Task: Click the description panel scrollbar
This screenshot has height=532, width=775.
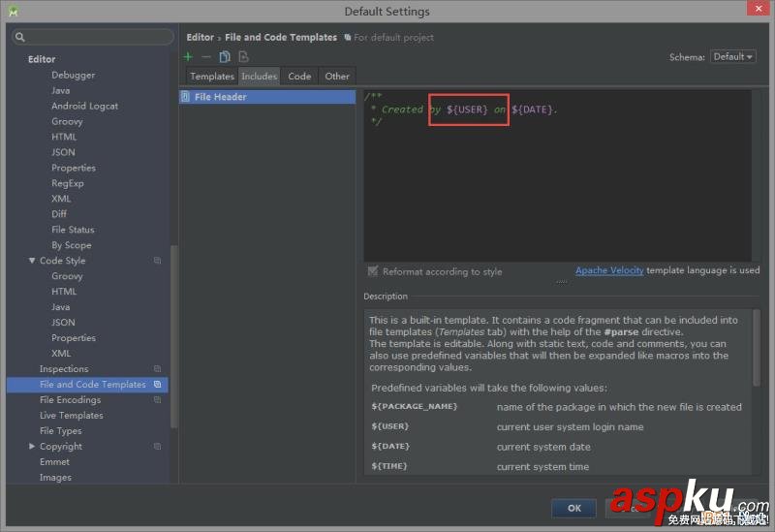Action: click(x=757, y=348)
